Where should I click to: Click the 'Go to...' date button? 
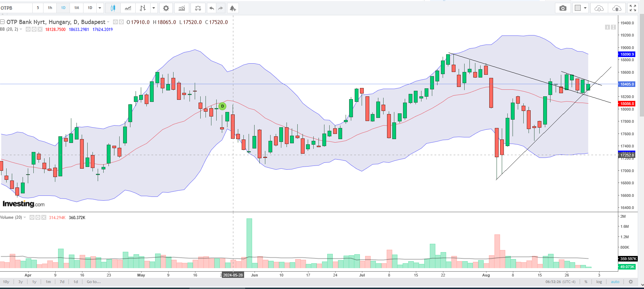click(x=94, y=282)
